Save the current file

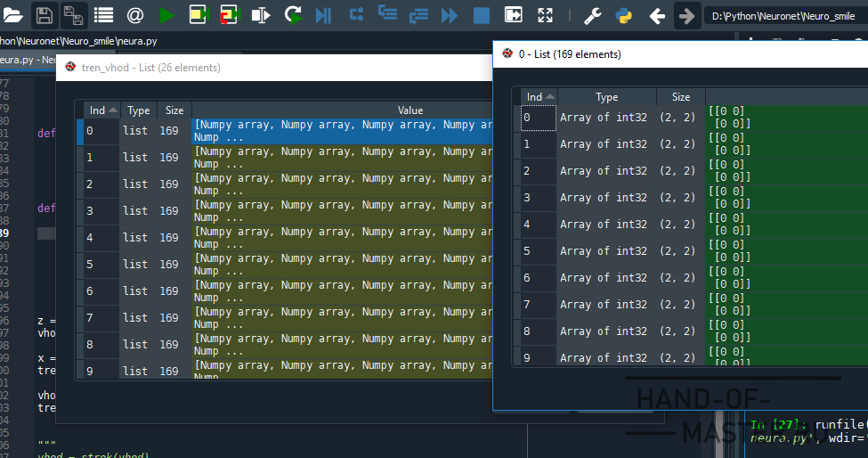[44, 15]
